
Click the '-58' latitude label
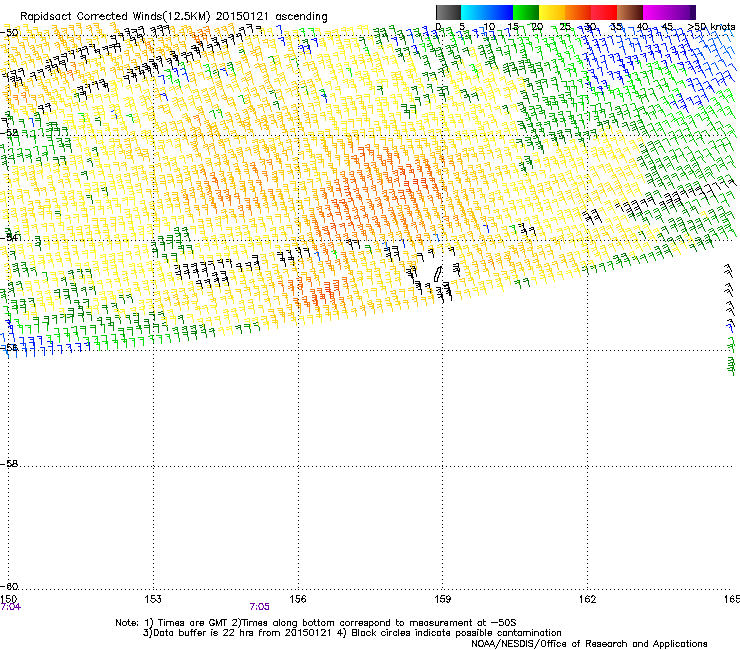(10, 464)
